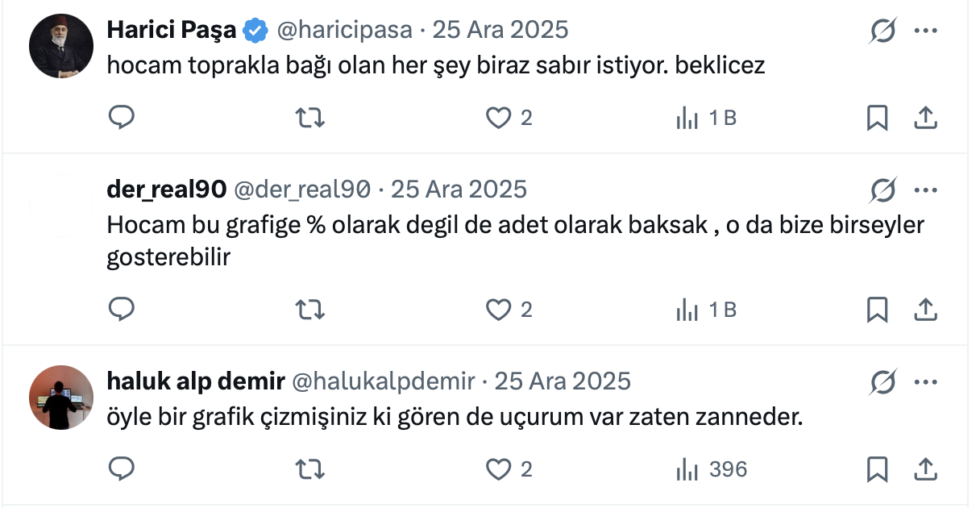Retweet haluk alp demir's post
Viewport: 980px width, 508px height.
click(x=309, y=468)
